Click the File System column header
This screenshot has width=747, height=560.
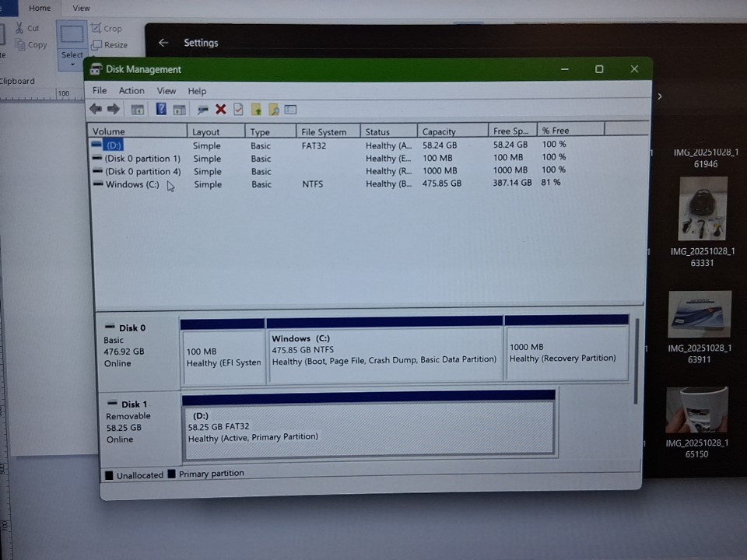[324, 131]
